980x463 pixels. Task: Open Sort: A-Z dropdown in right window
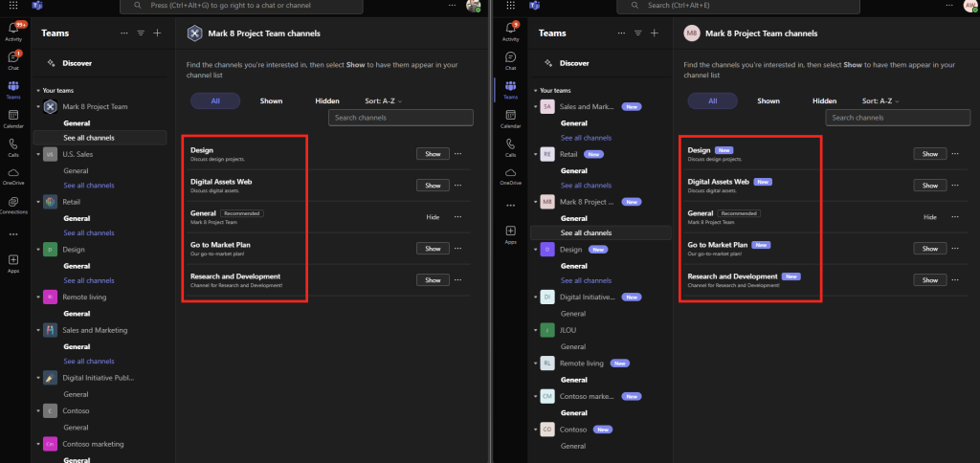click(881, 101)
